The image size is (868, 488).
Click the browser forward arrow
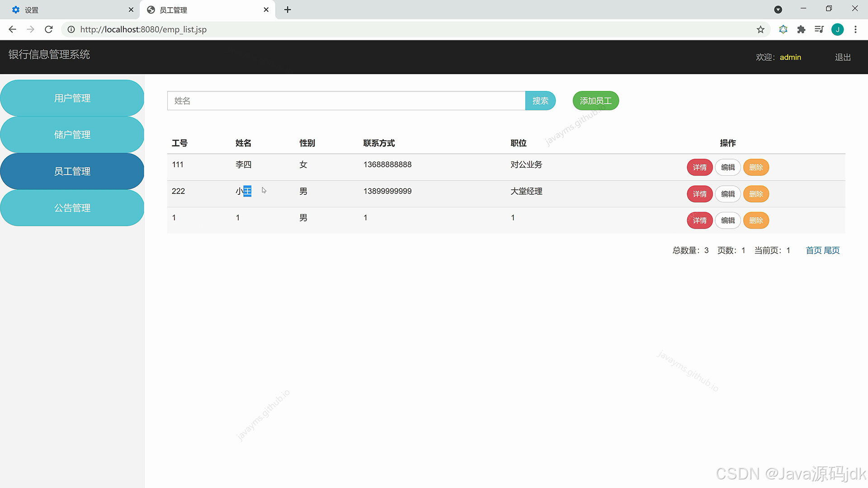pyautogui.click(x=30, y=29)
